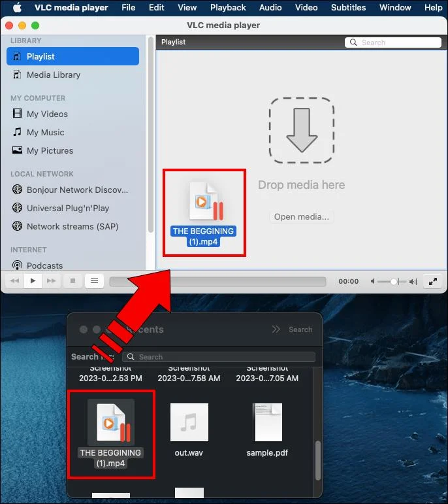Viewport: 448px width, 504px height.
Task: Click the Playlist music note icon
Action: coord(17,56)
